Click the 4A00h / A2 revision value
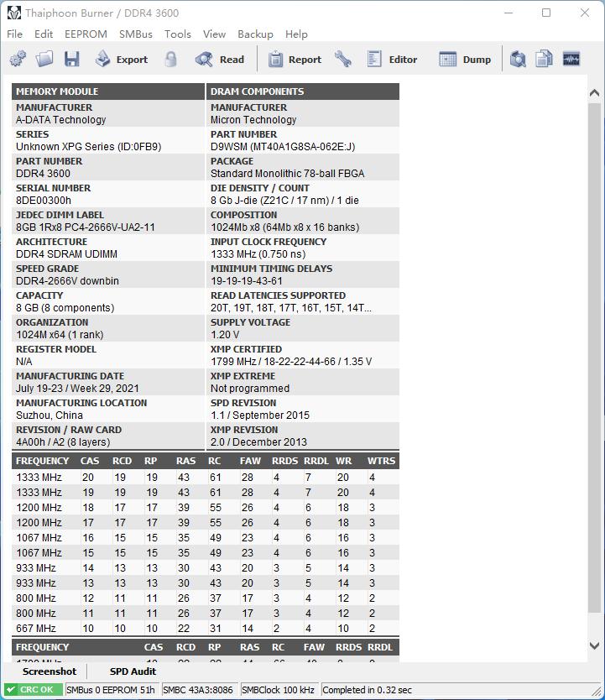Screen dimensions: 605x700 coord(63,442)
